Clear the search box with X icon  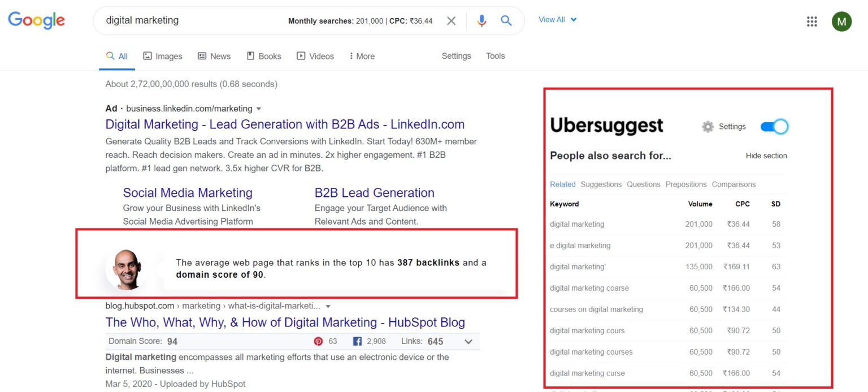(x=451, y=21)
